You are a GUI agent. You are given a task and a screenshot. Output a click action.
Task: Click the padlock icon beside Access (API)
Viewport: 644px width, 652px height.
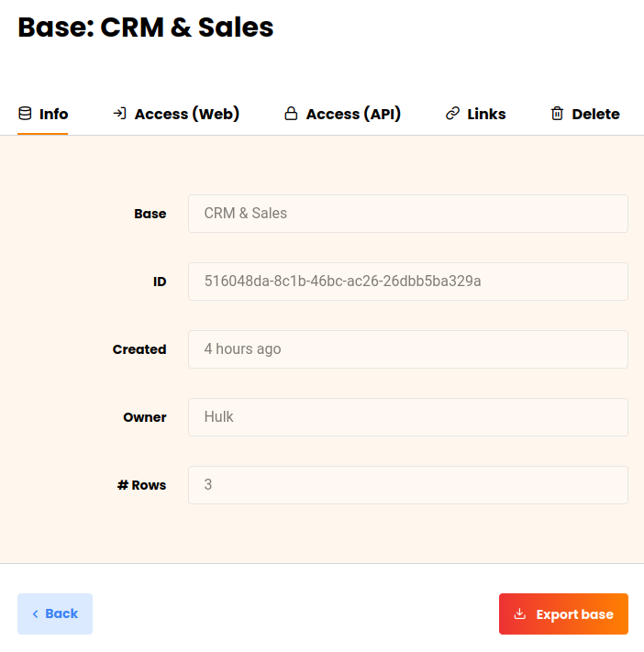point(291,114)
